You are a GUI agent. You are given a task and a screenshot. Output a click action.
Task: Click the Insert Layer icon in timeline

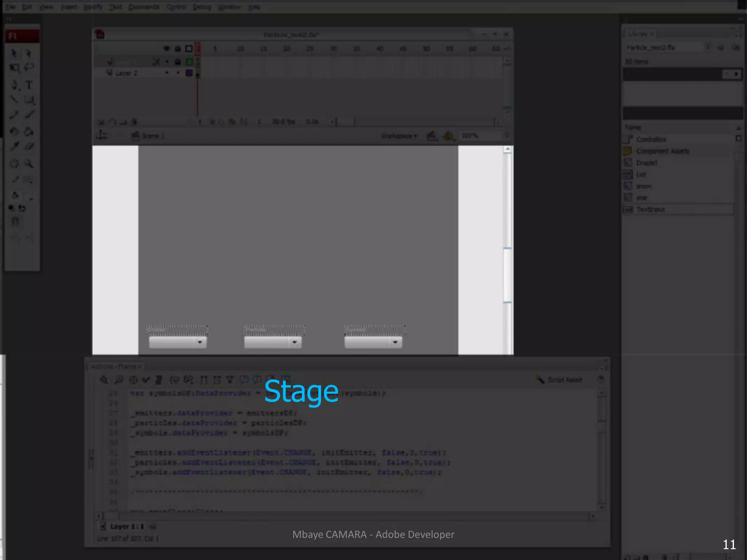[101, 122]
